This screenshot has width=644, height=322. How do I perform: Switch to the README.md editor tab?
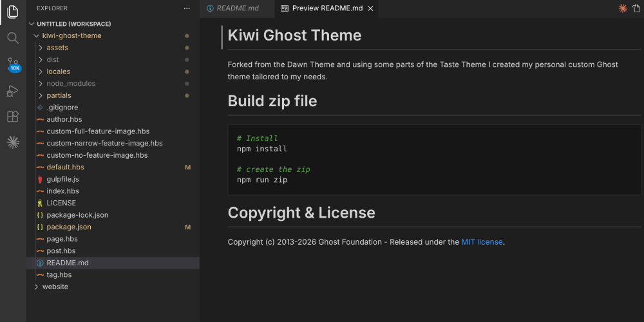[x=237, y=8]
